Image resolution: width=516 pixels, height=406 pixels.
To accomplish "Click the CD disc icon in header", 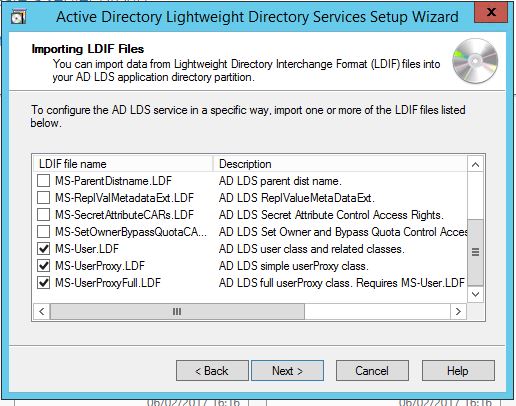I will (x=475, y=61).
